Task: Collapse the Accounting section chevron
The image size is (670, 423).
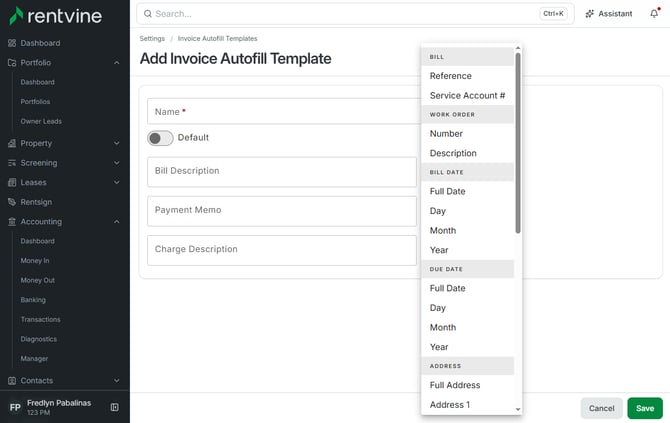Action: [x=117, y=222]
